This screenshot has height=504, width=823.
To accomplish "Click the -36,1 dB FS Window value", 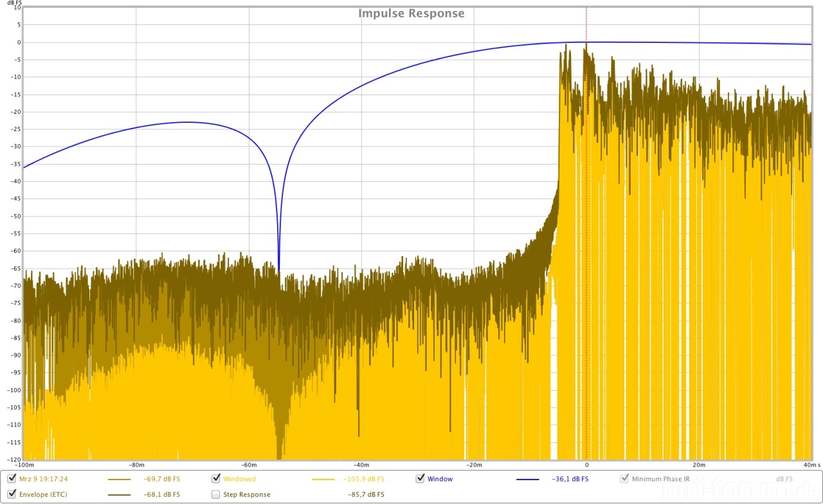I will 570,480.
